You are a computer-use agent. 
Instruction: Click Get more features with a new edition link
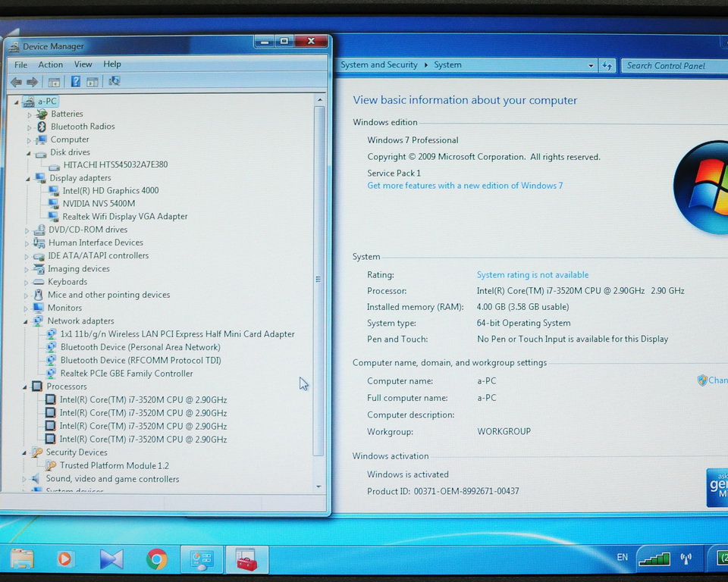tap(465, 186)
